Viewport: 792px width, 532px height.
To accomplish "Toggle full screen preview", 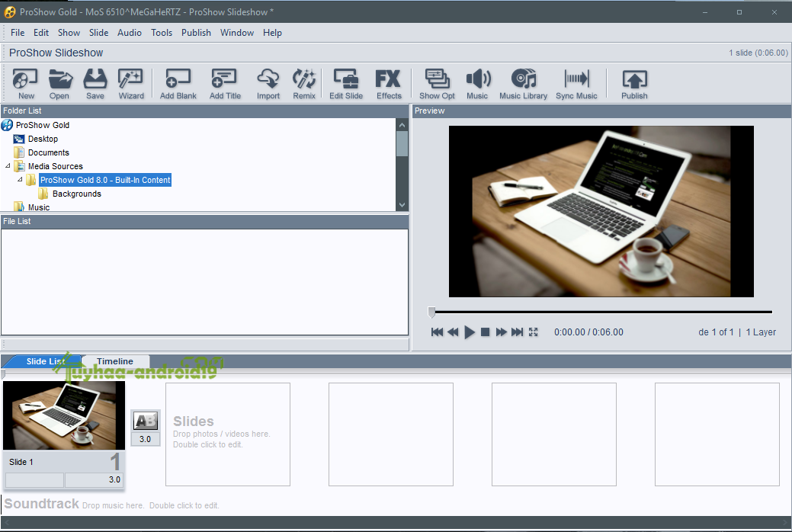I will (534, 332).
